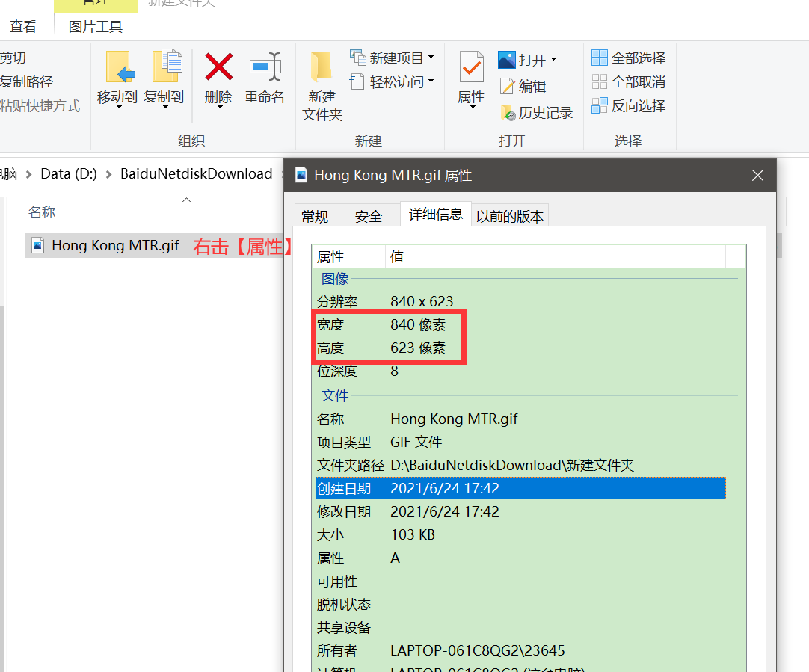Image resolution: width=809 pixels, height=672 pixels.
Task: Select the 位深度 8 row
Action: [520, 371]
